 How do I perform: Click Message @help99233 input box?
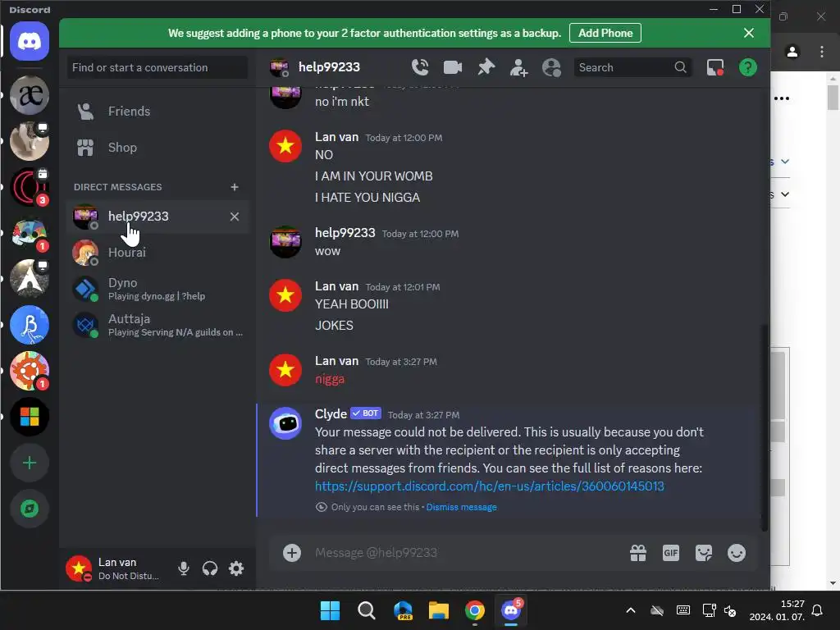[466, 553]
